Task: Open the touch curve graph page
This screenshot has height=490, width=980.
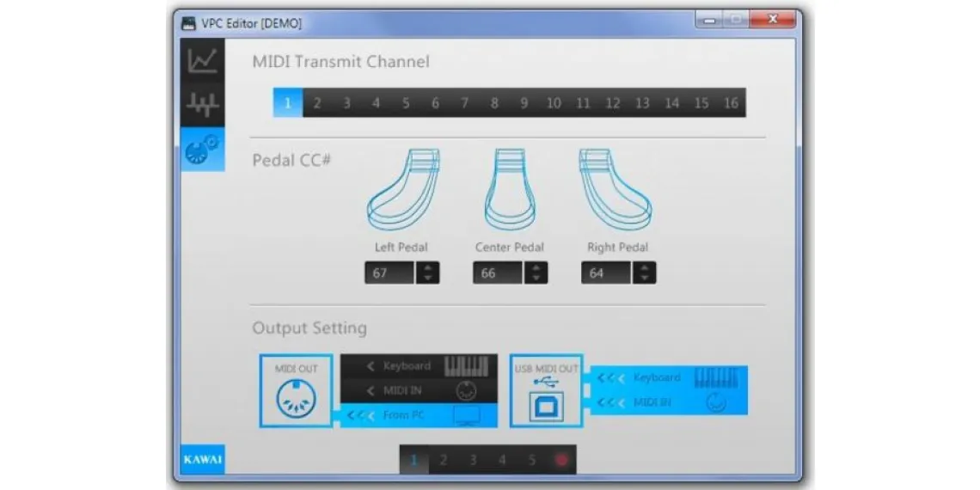Action: click(203, 61)
